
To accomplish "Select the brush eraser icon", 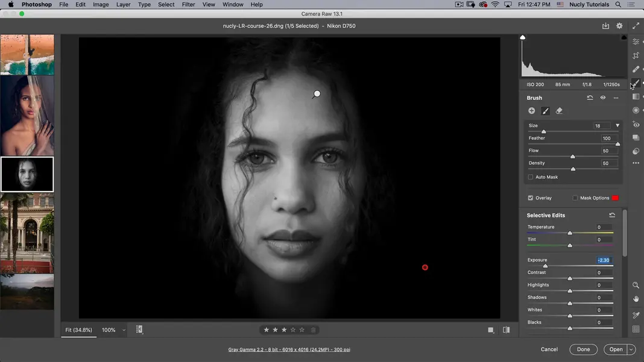I will pos(559,111).
